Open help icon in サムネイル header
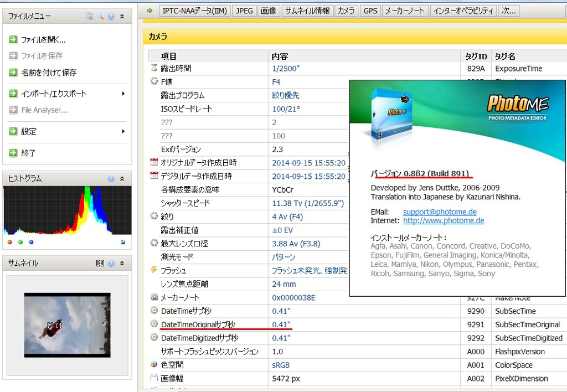The image size is (567, 392). click(111, 263)
